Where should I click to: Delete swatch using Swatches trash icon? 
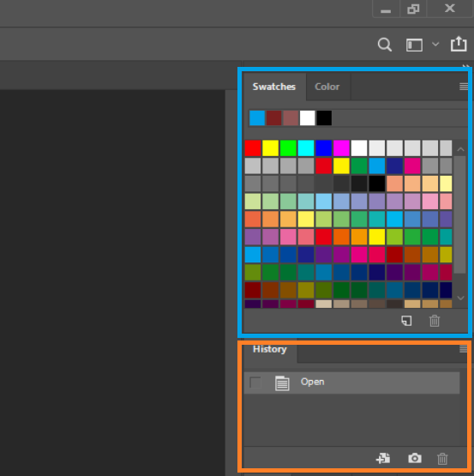[x=435, y=321]
